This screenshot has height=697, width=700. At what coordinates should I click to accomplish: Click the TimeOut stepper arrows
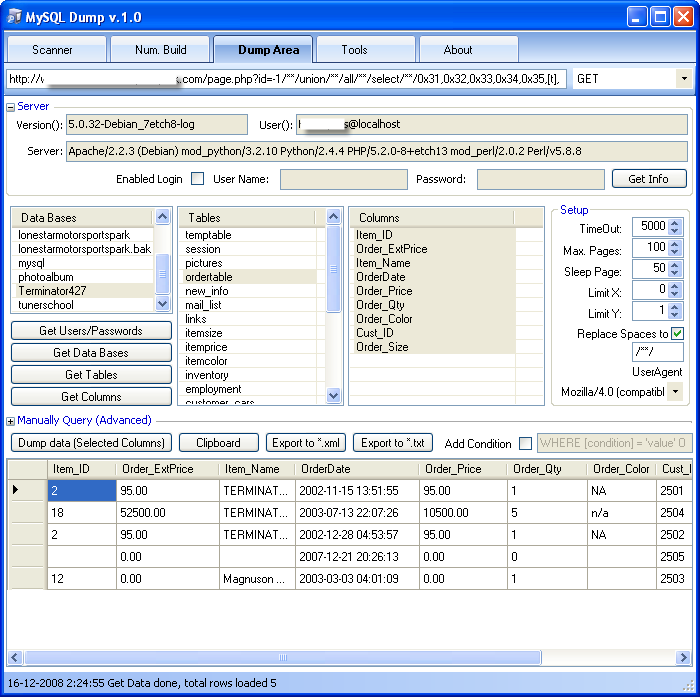(x=675, y=226)
